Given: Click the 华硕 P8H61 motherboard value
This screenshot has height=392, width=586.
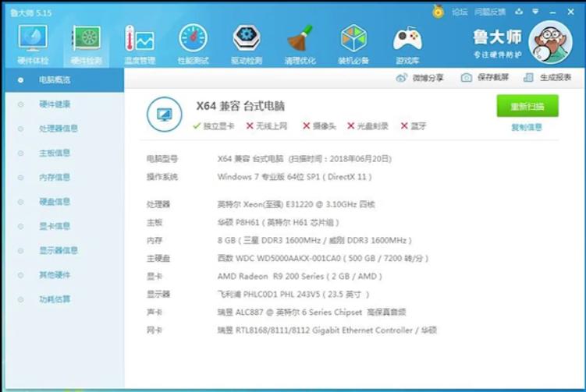Looking at the screenshot, I should pyautogui.click(x=278, y=223).
